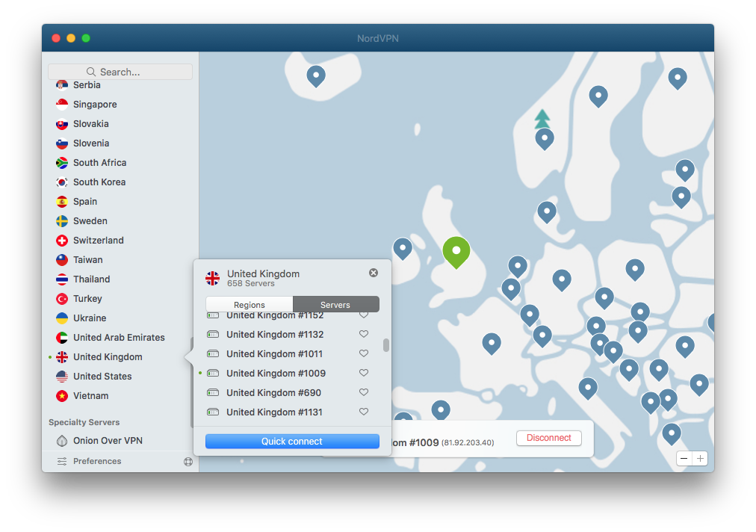
Task: Open Preferences from the sidebar bottom
Action: [x=97, y=461]
